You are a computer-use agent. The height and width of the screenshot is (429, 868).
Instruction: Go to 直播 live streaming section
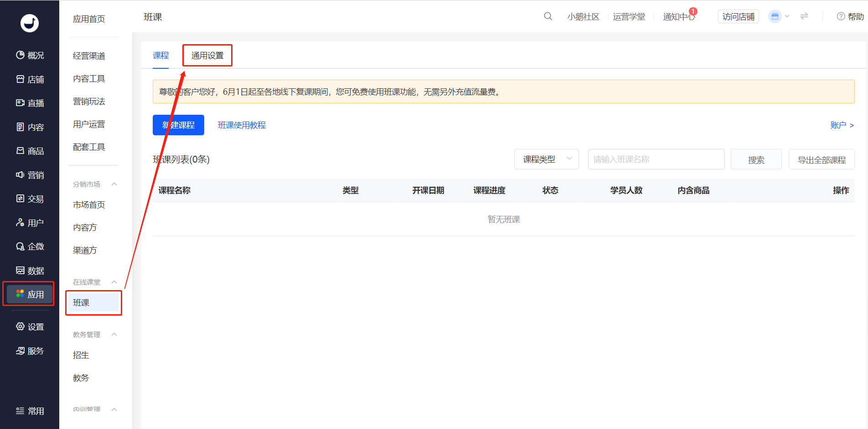click(x=30, y=103)
